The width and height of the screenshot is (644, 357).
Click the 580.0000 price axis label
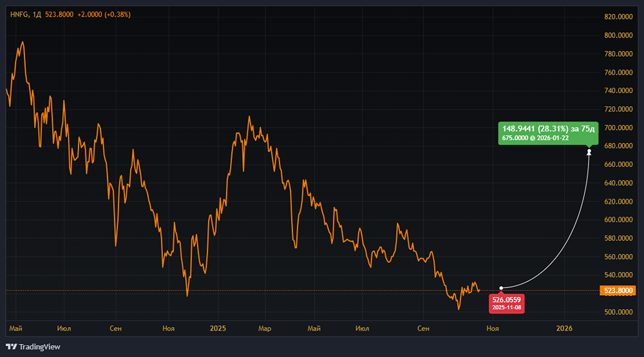coord(618,238)
